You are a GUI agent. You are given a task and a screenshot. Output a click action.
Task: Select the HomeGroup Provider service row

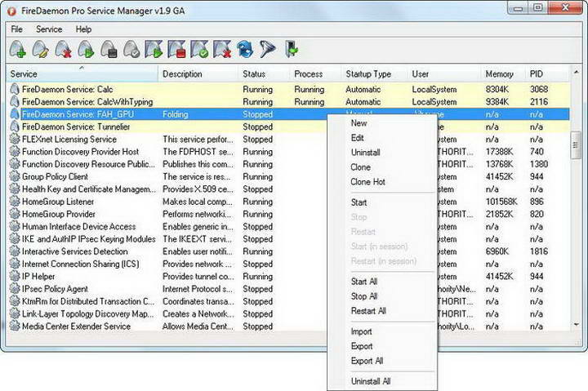coord(288,214)
